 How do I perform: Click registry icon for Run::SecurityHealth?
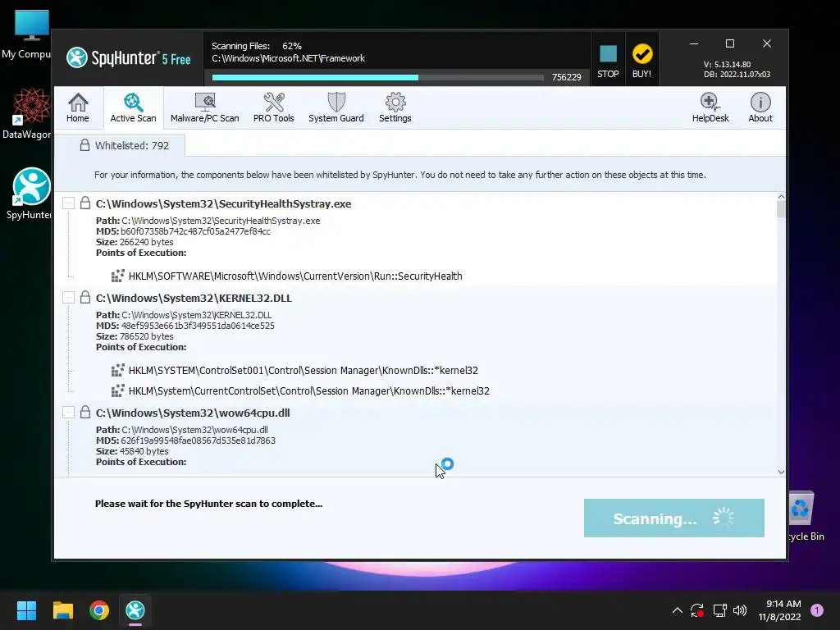(118, 276)
